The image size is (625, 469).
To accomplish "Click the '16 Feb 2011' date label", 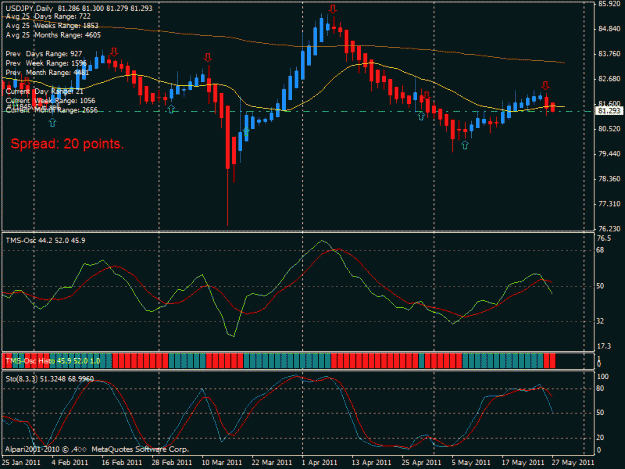I will click(122, 463).
